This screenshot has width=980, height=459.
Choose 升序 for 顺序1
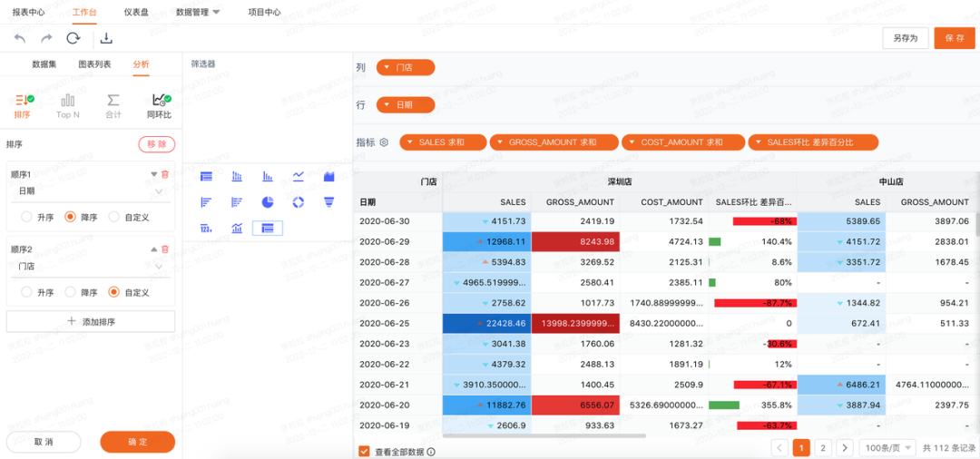pyautogui.click(x=26, y=218)
